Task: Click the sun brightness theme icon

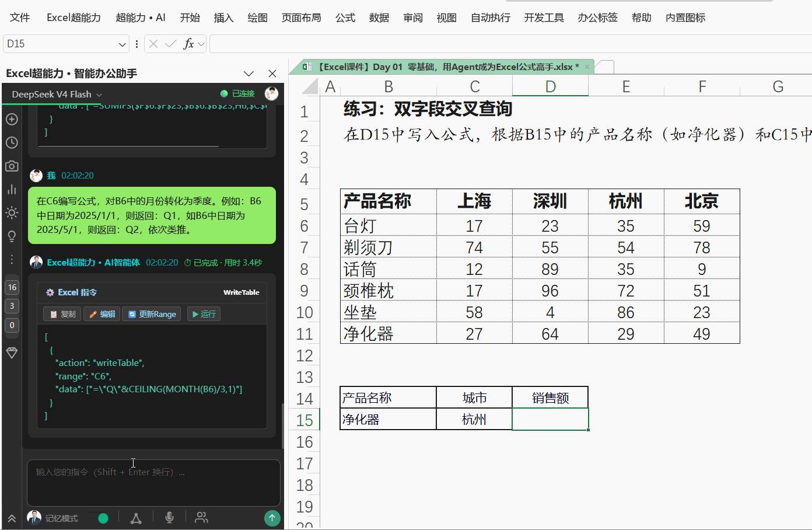Action: (x=12, y=212)
